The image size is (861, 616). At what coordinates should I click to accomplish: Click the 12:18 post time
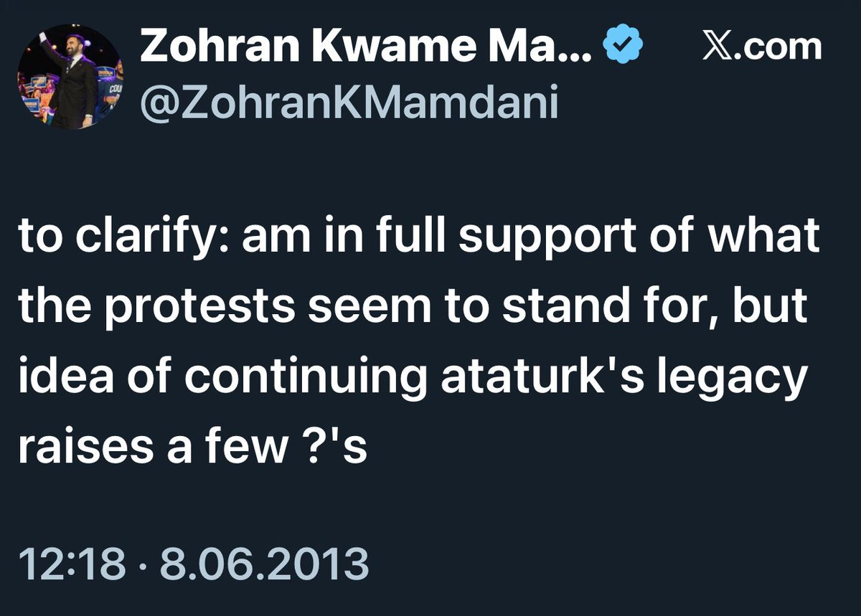click(70, 564)
